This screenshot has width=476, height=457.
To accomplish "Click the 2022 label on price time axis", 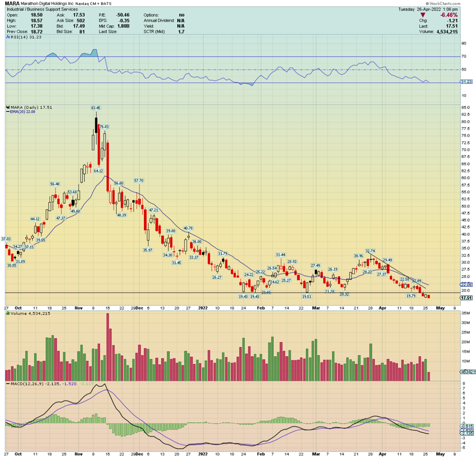I will tap(203, 308).
